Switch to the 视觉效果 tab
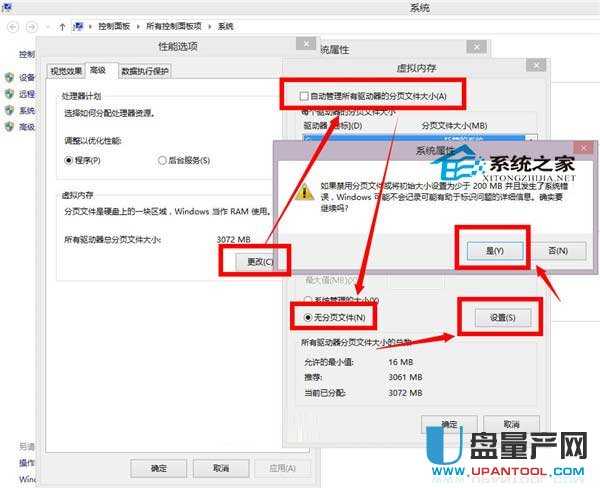 65,71
